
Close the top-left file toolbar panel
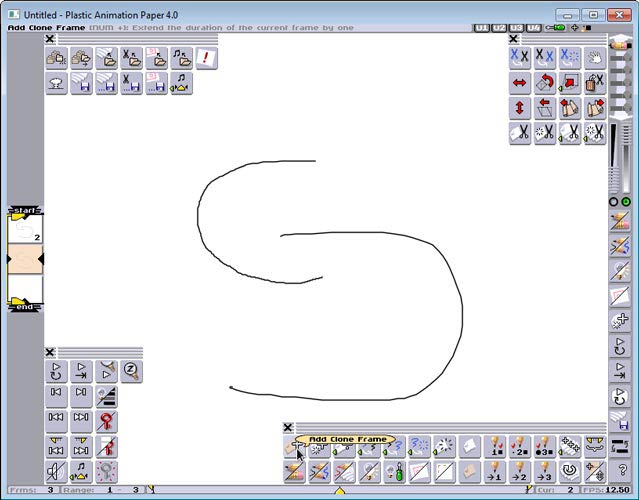pyautogui.click(x=50, y=39)
